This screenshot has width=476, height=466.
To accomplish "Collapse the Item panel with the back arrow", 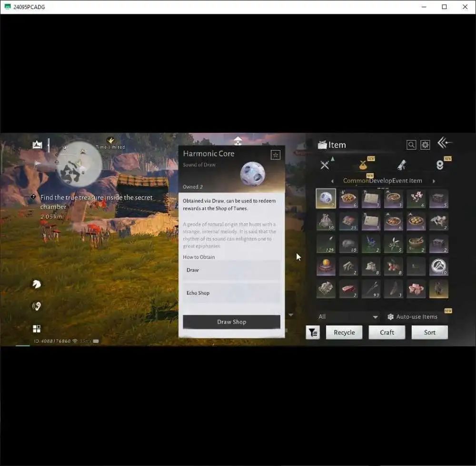I will click(445, 142).
